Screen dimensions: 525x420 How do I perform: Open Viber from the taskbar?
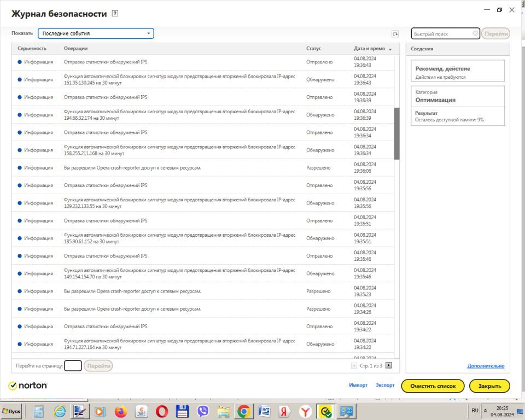[203, 411]
